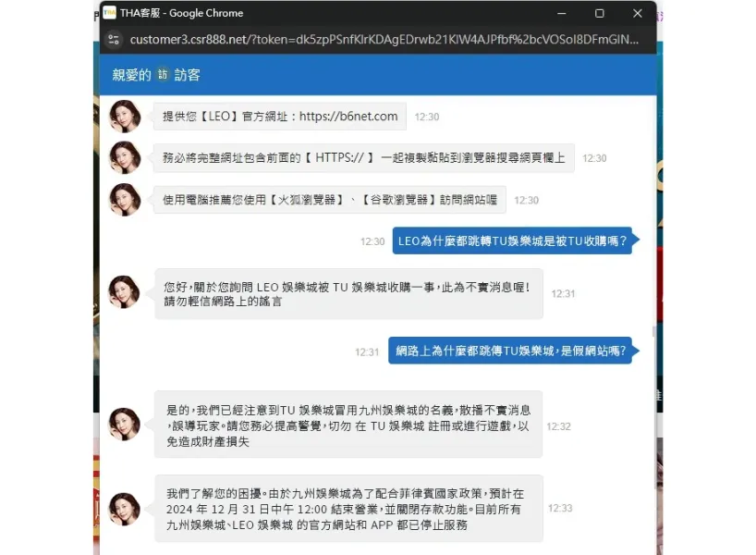This screenshot has height=555, width=756.
Task: Select the 火狐瀏覽器、谷歌瀏覽器 message bubble
Action: point(330,199)
